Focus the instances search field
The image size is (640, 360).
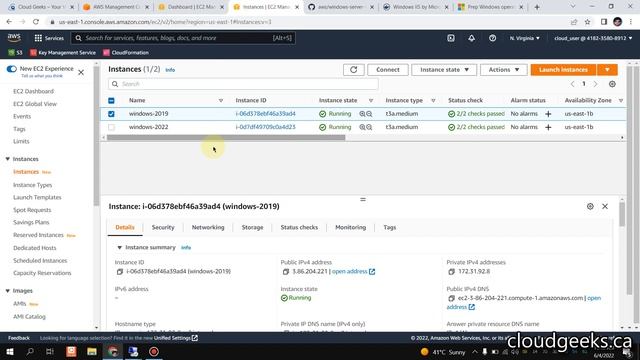[x=243, y=84]
